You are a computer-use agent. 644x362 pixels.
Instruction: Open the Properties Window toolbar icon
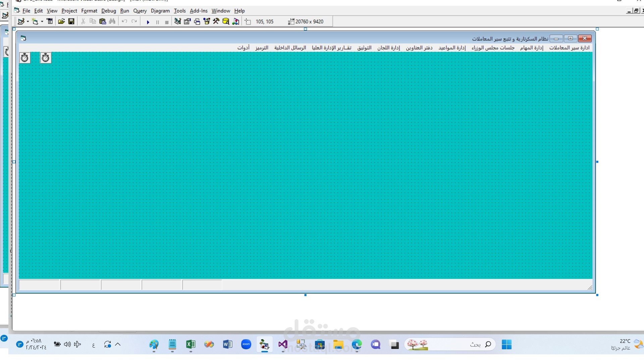[x=187, y=21]
